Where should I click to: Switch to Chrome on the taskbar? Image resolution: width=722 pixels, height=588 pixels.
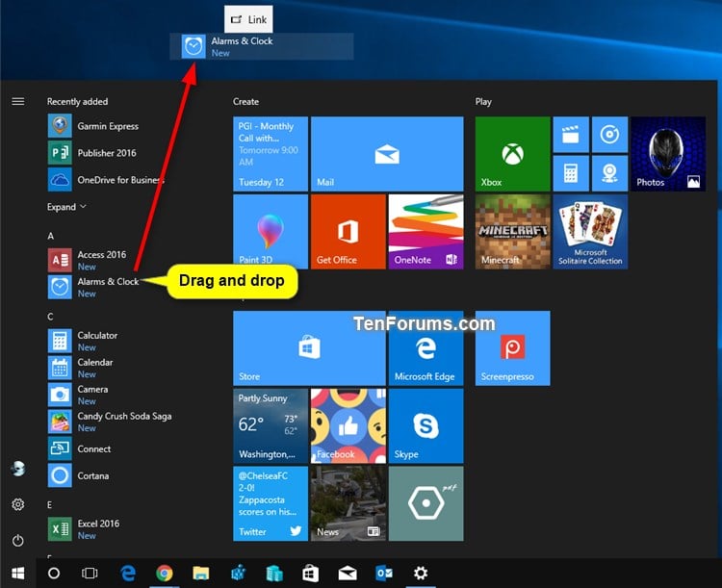coord(165,573)
